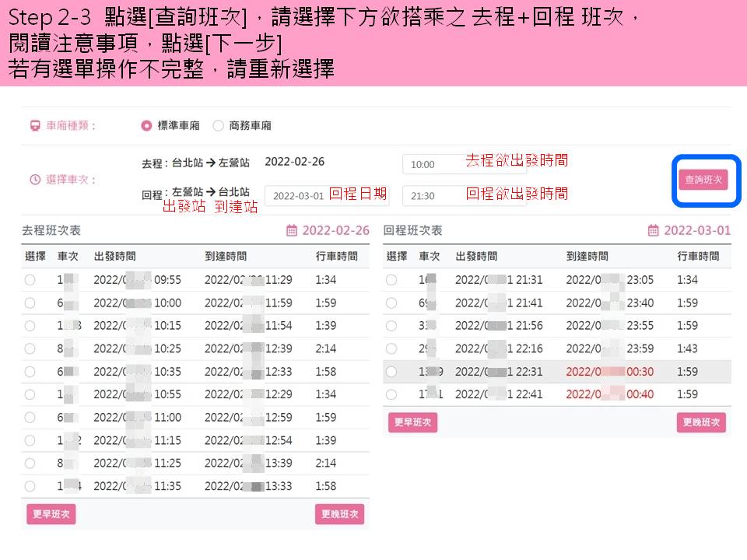The image size is (747, 560).
Task: Click the return date field 2022-03-01
Action: pyautogui.click(x=298, y=196)
